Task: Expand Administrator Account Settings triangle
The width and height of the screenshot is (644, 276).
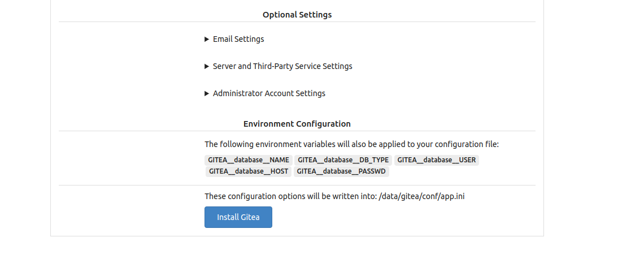Action: [207, 94]
